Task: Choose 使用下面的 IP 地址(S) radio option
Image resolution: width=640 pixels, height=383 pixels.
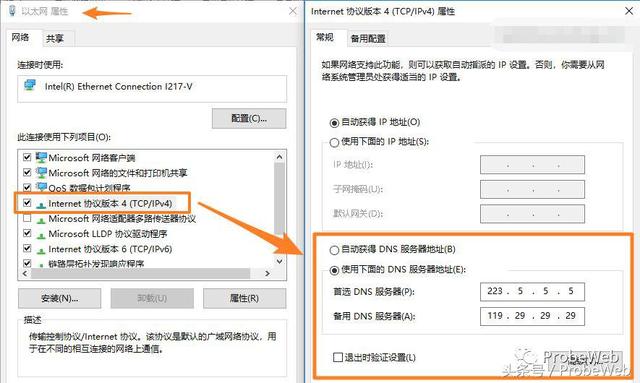Action: [x=334, y=142]
